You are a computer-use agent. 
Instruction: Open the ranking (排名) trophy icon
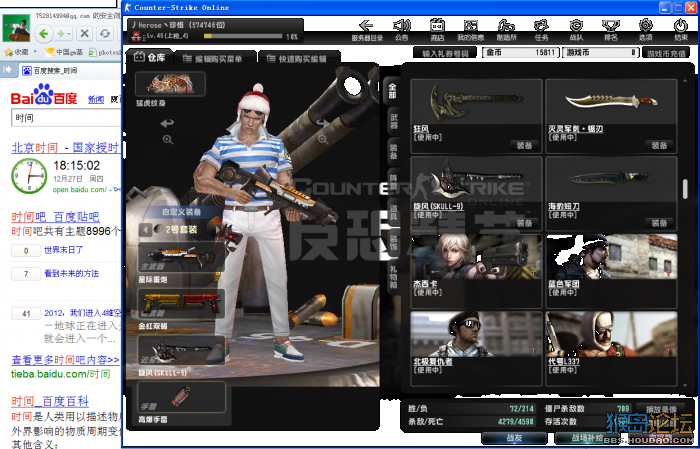(x=610, y=29)
